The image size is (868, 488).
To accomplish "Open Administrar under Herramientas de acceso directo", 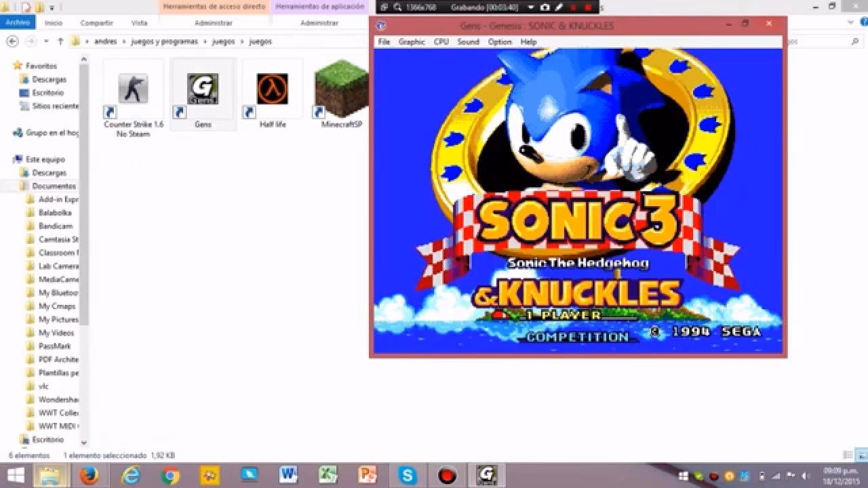I will 213,22.
